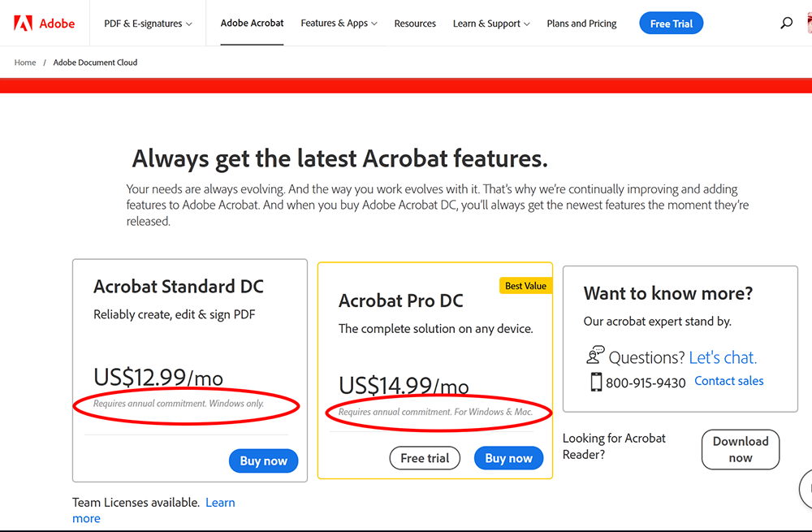812x532 pixels.
Task: Switch to the Adobe Acrobat nav tab
Action: (252, 24)
